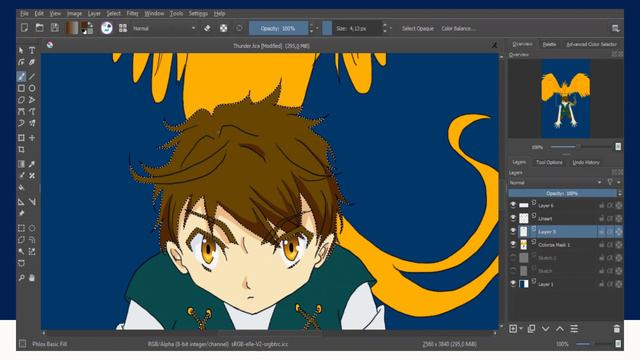Open Color Balance from toolbar
Screen dimensions: 640x360
click(458, 28)
